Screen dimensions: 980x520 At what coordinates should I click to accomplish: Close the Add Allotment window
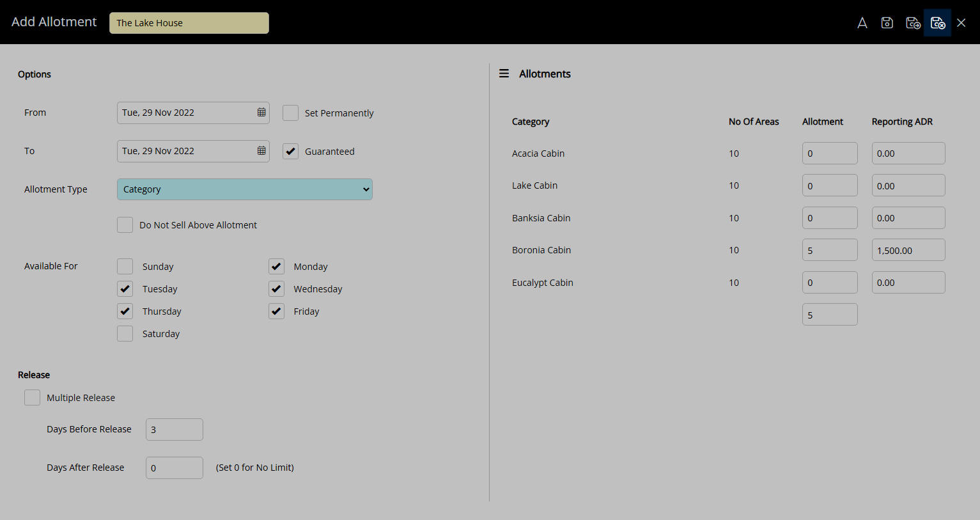click(x=961, y=23)
